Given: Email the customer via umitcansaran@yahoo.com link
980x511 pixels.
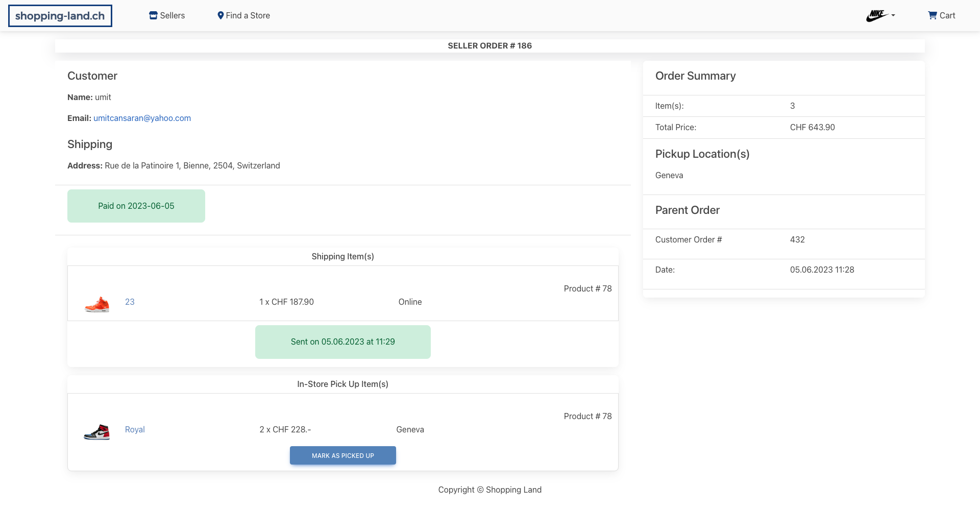Looking at the screenshot, I should pyautogui.click(x=142, y=118).
